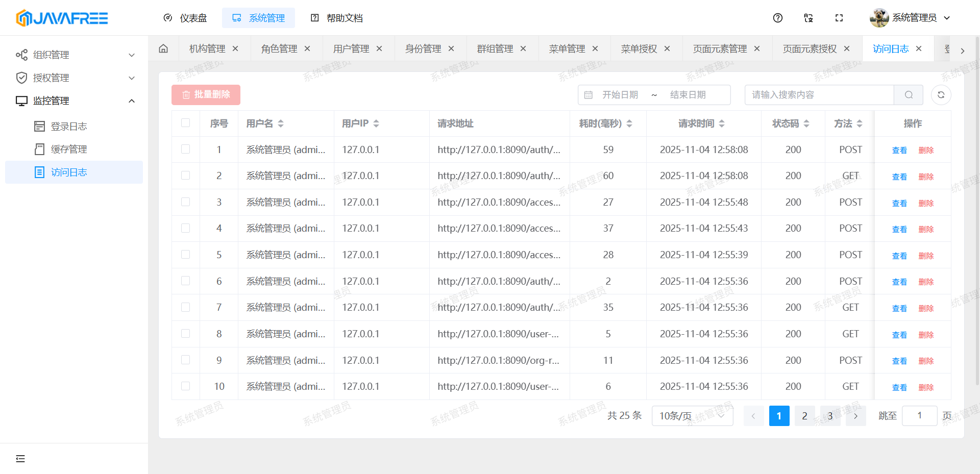
Task: Select checkbox for row 1
Action: [186, 149]
